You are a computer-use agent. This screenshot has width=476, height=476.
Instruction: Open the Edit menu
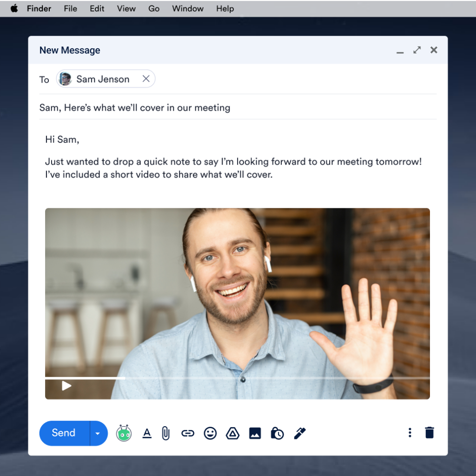pyautogui.click(x=97, y=8)
